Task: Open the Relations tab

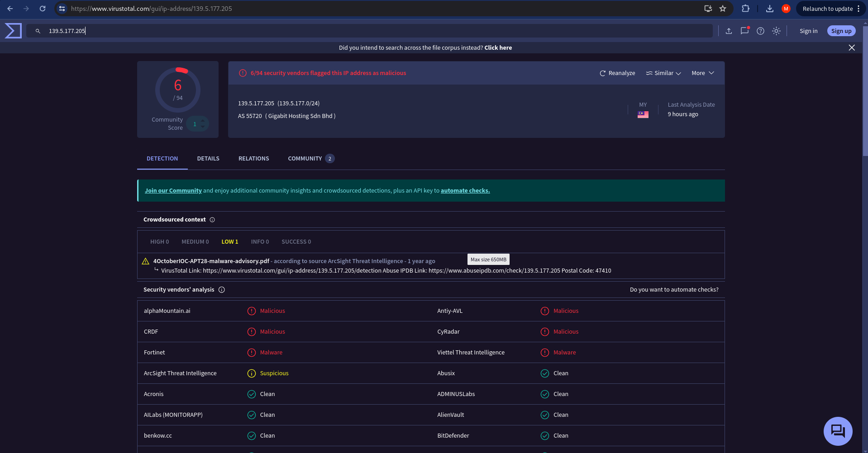Action: [x=253, y=159]
